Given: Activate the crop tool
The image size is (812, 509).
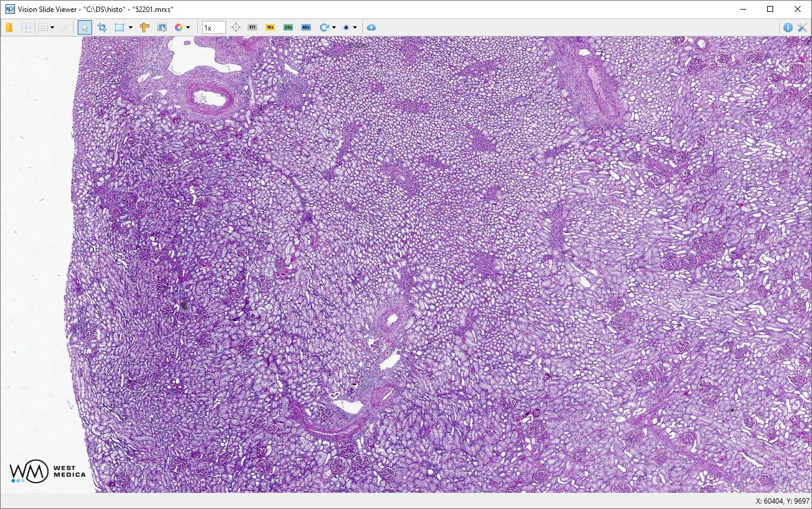Looking at the screenshot, I should click(102, 27).
